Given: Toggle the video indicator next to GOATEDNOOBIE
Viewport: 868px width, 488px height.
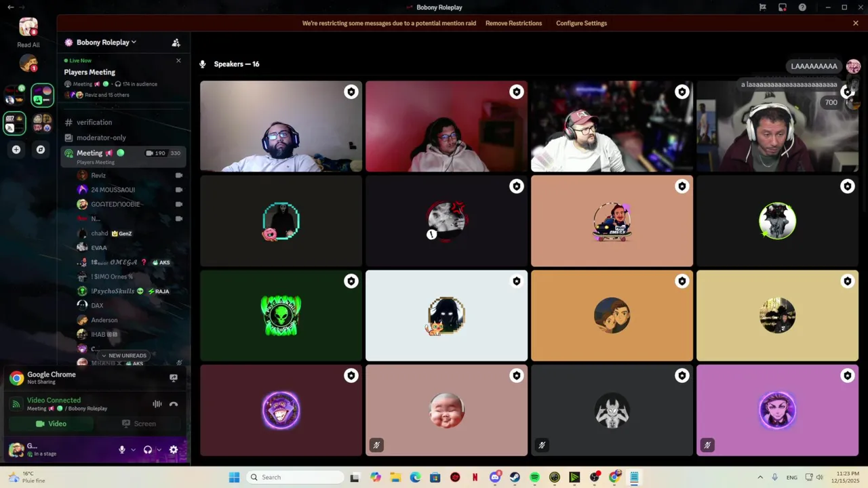Looking at the screenshot, I should (179, 204).
